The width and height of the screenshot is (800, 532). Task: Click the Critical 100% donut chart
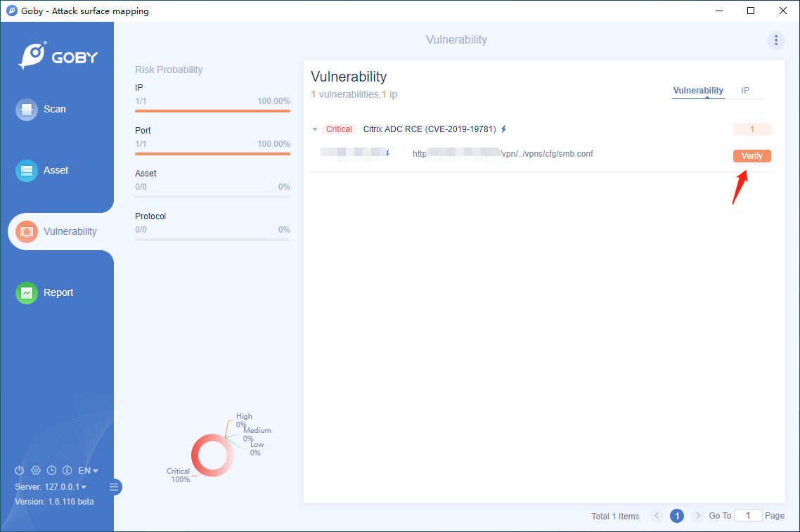212,455
